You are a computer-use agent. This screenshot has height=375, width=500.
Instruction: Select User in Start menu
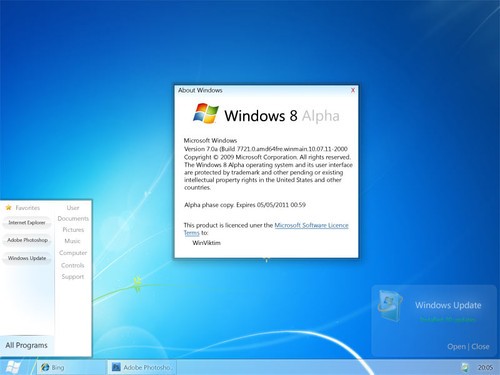73,208
